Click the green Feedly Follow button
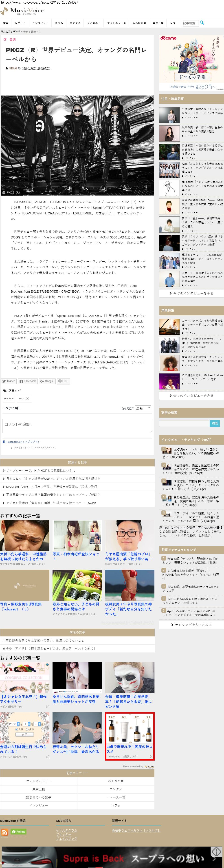This screenshot has height=868, width=224. 18,832
